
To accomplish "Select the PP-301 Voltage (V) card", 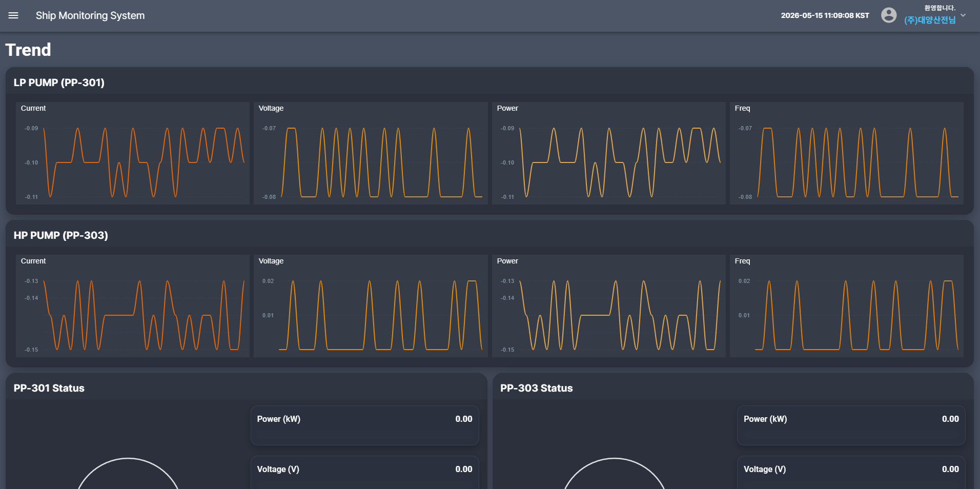I will (365, 473).
